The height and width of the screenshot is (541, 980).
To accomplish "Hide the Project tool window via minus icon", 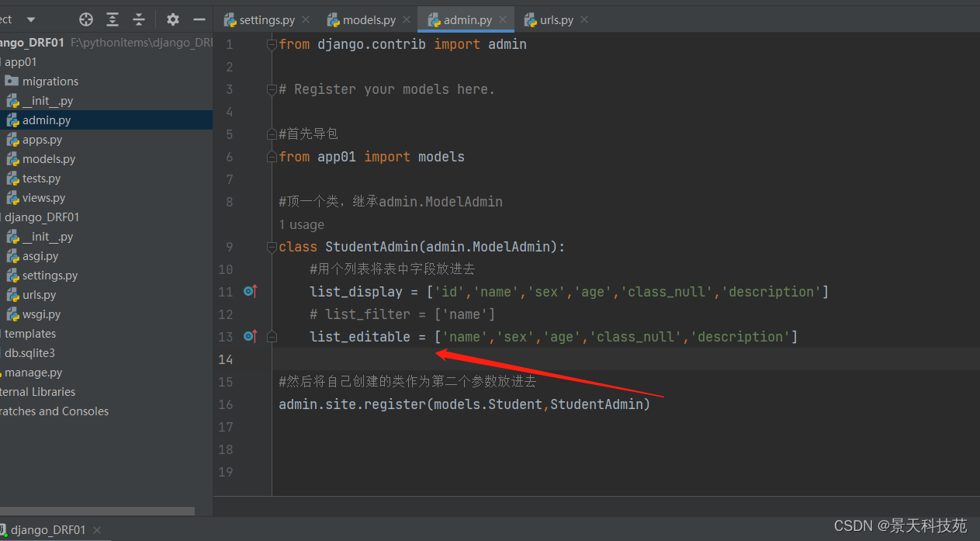I will [x=199, y=19].
